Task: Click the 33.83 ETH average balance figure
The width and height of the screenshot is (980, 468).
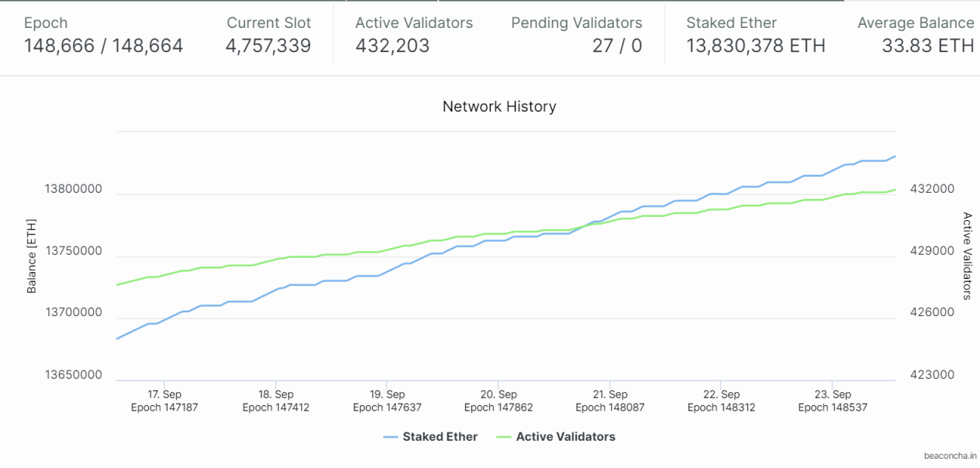Action: click(x=927, y=46)
